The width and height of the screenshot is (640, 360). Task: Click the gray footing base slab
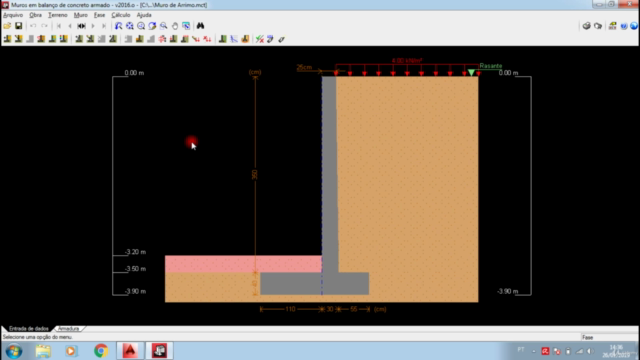pyautogui.click(x=315, y=284)
